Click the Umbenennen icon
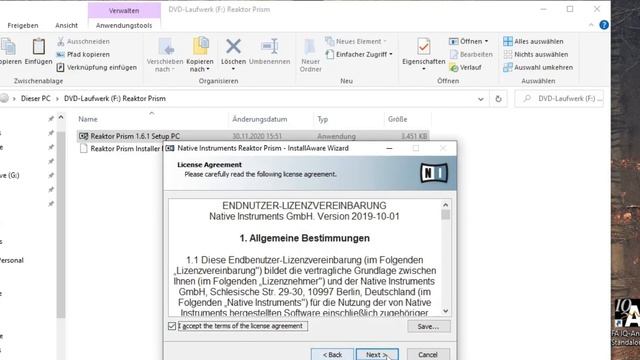This screenshot has width=640, height=360. [270, 46]
